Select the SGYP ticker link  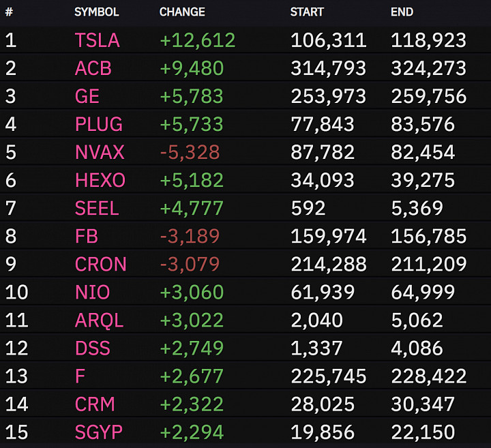(99, 432)
